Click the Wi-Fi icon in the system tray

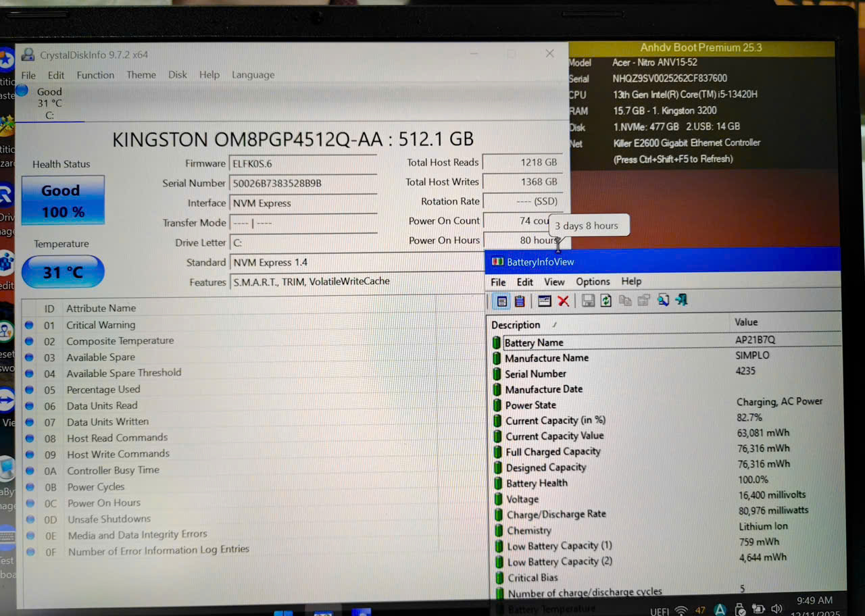(x=681, y=611)
